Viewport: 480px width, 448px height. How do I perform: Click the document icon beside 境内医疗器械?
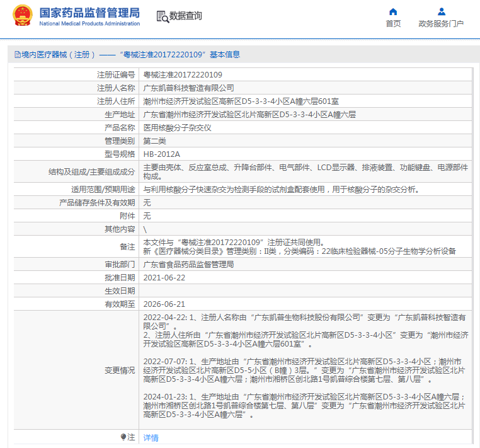pyautogui.click(x=18, y=55)
